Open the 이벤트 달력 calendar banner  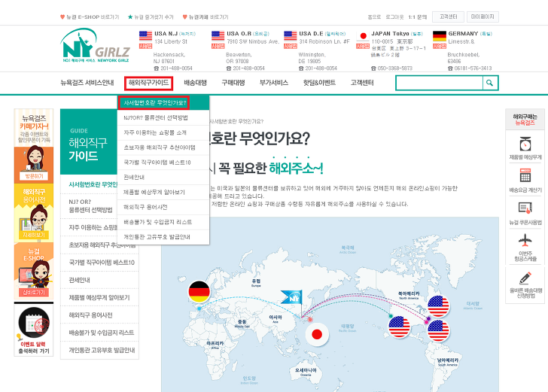point(34,330)
